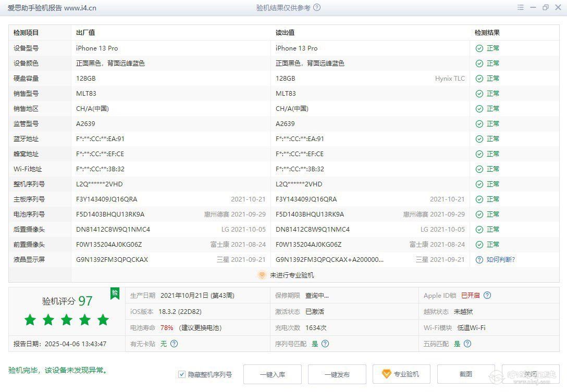Click the green check icon in 电池序列号 row

tap(479, 214)
